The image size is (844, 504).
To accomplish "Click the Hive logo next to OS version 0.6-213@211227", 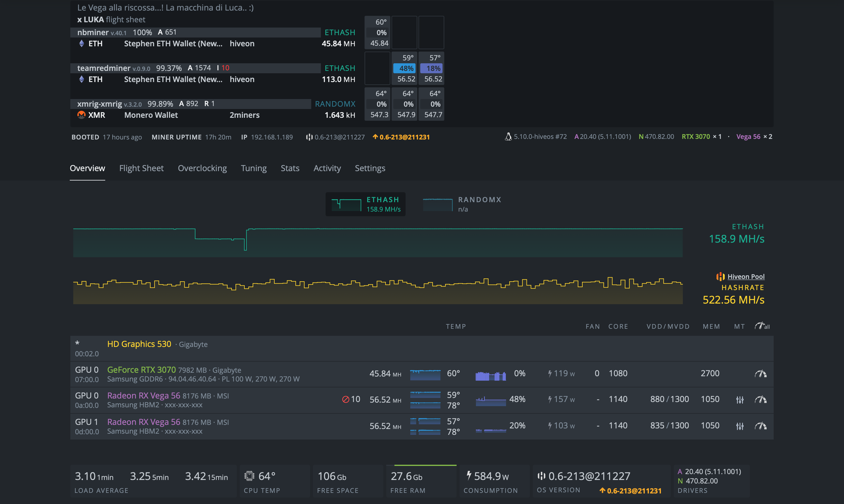I will (x=541, y=476).
